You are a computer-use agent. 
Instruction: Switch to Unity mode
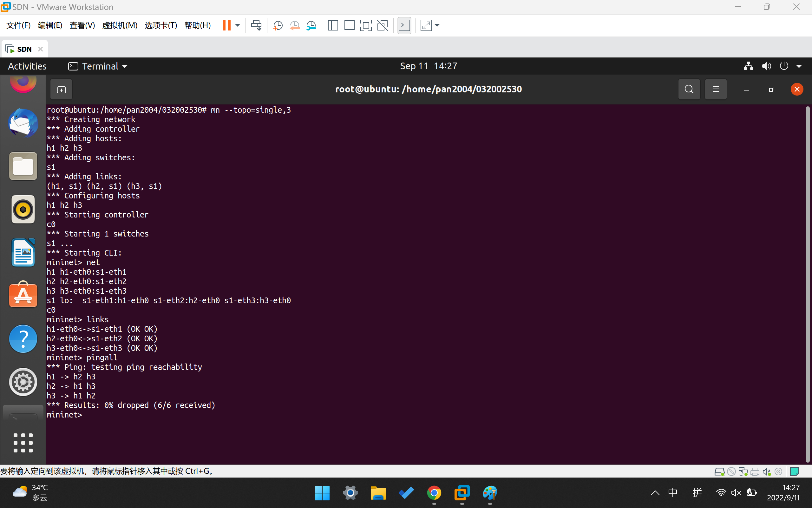point(383,25)
